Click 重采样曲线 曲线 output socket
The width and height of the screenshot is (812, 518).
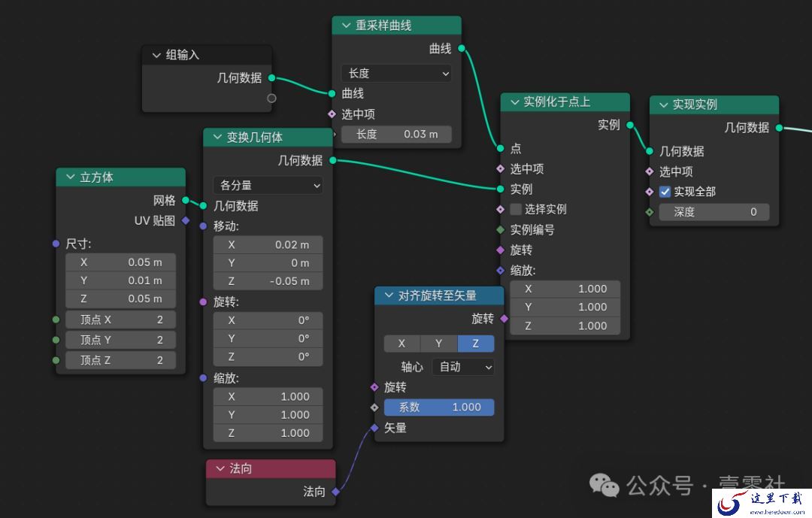462,48
